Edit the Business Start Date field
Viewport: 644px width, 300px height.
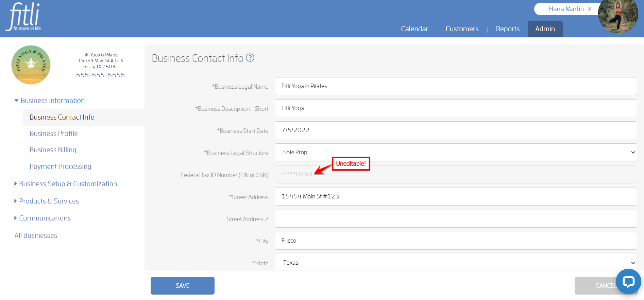tap(456, 130)
